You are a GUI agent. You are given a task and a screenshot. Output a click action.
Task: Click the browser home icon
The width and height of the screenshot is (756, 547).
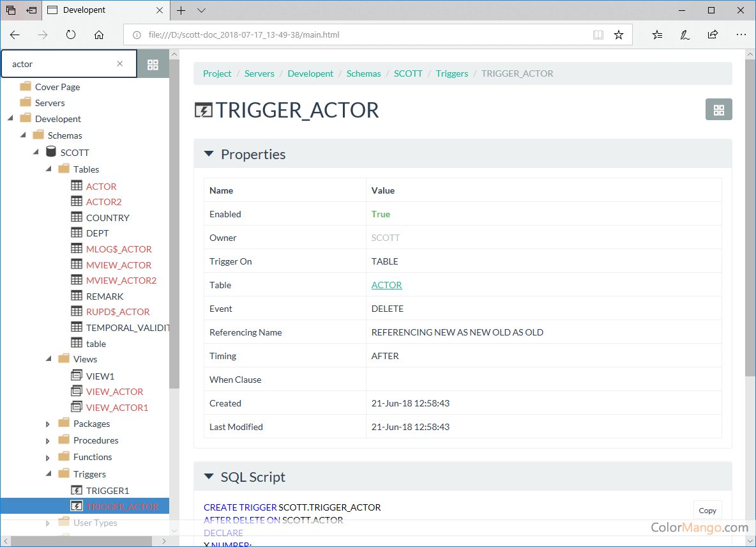pyautogui.click(x=98, y=35)
